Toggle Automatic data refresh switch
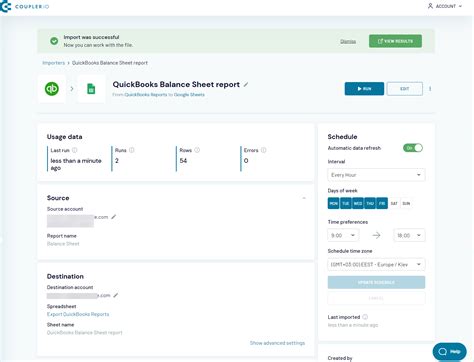 coord(413,148)
